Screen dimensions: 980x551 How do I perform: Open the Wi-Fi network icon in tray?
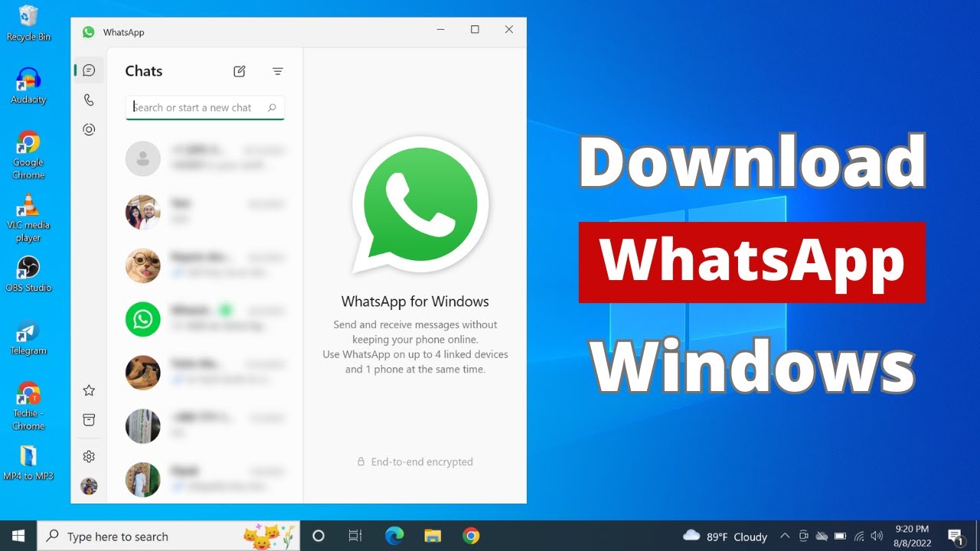[859, 536]
